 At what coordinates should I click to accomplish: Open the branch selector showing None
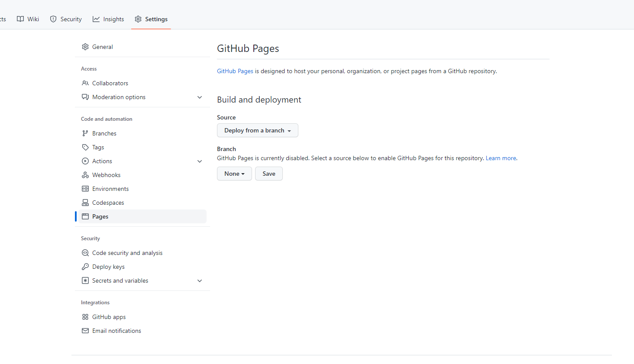[x=234, y=174]
